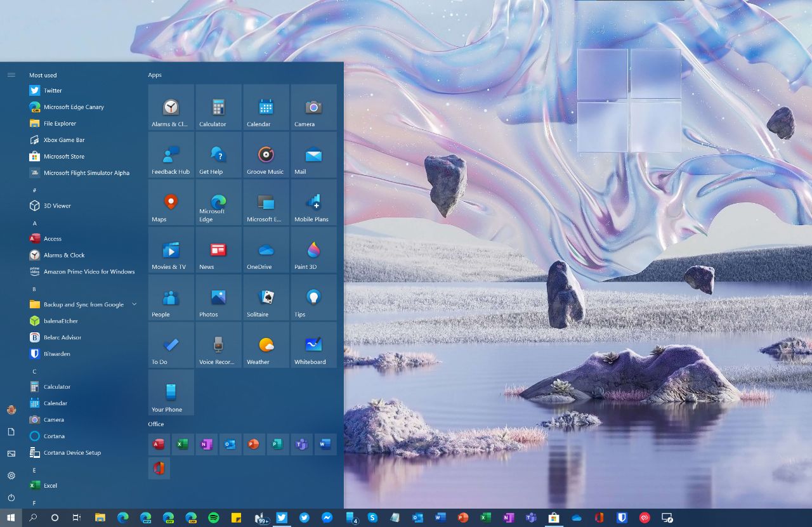Open the Get Help tile
The image size is (812, 527).
click(x=218, y=155)
